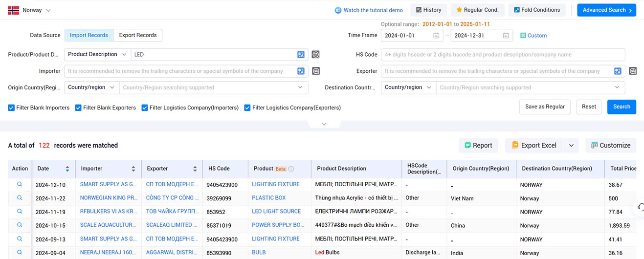This screenshot has height=259, width=644.
Task: Open exporter SCALEAQ LIMITED link
Action: point(172,225)
